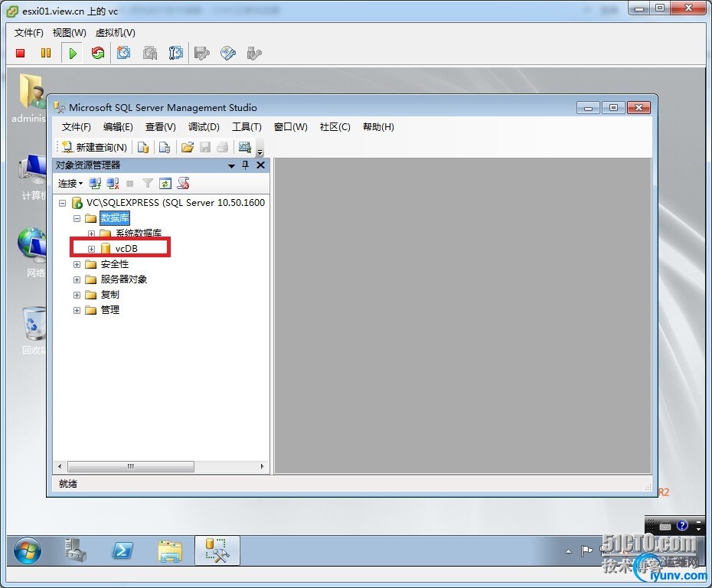Open Server Manager from the taskbar

coord(75,550)
